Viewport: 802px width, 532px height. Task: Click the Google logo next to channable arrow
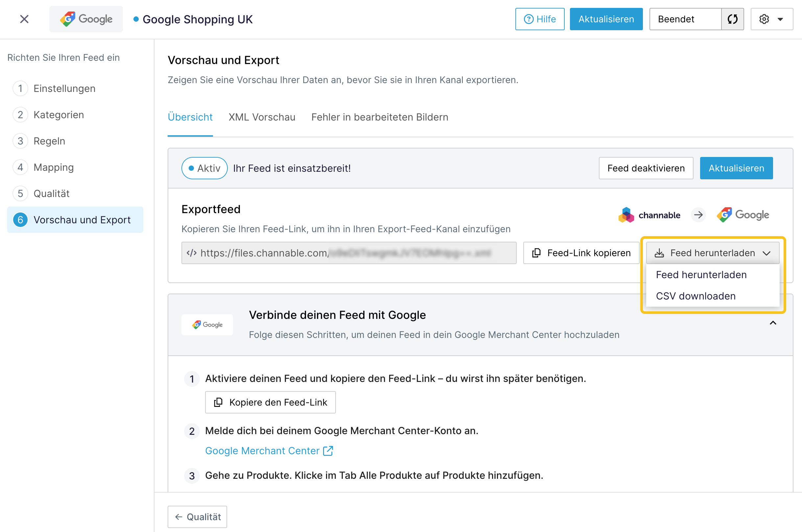743,215
